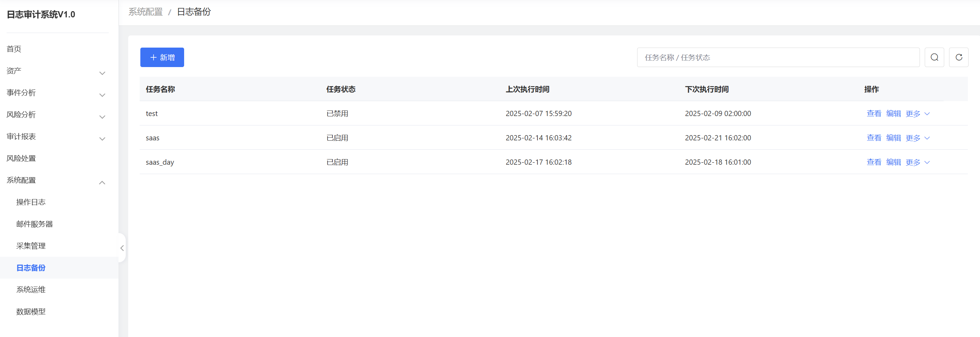This screenshot has height=337, width=980.
Task: Click the 日志审计系统V1.0 title
Action: (x=41, y=15)
